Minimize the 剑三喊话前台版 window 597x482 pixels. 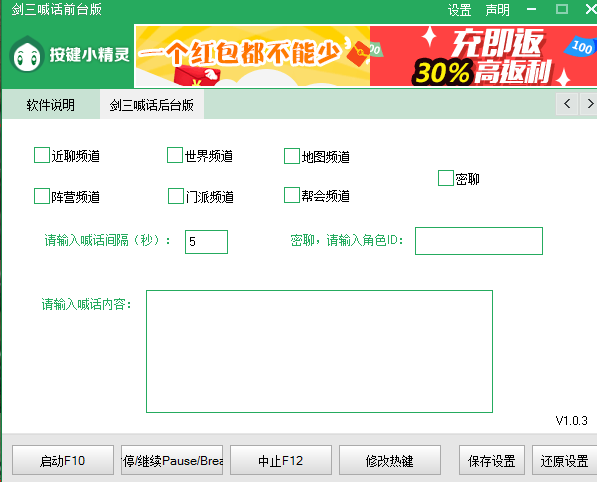pos(532,9)
